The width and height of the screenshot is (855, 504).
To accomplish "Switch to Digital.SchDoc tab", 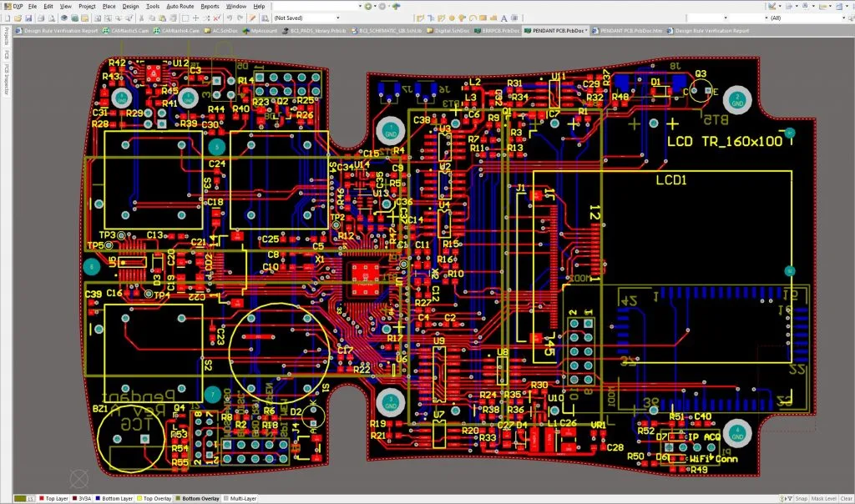I will [x=448, y=31].
